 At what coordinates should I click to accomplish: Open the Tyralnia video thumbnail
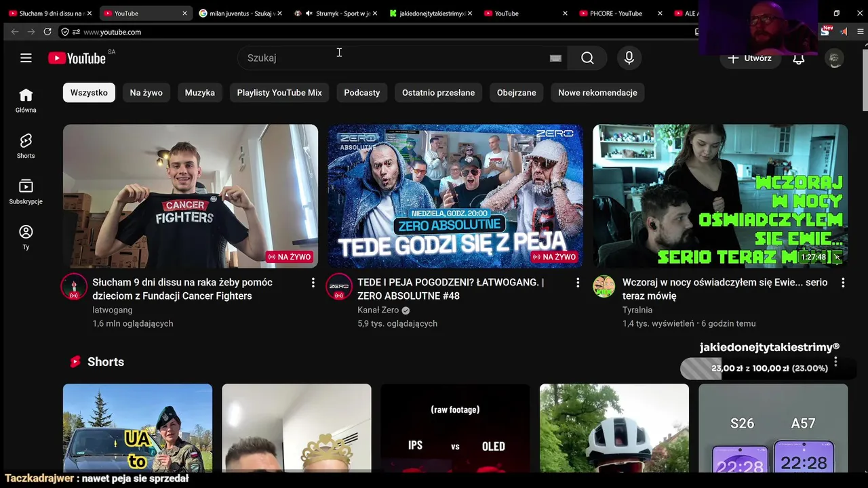(x=720, y=196)
